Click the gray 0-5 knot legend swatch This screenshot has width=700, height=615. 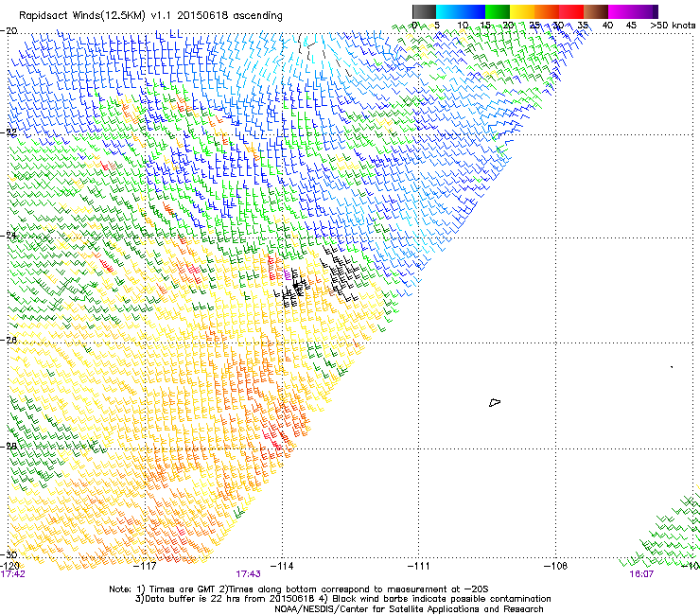click(x=424, y=11)
